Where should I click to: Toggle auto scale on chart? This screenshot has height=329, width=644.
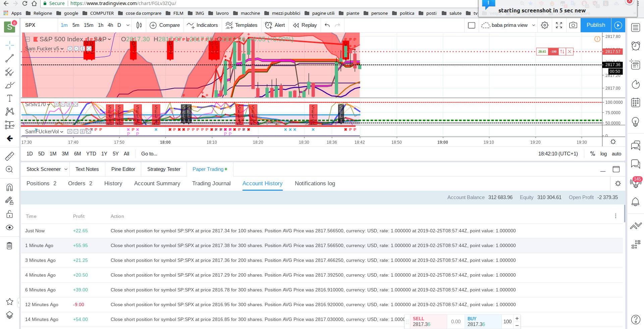[616, 154]
